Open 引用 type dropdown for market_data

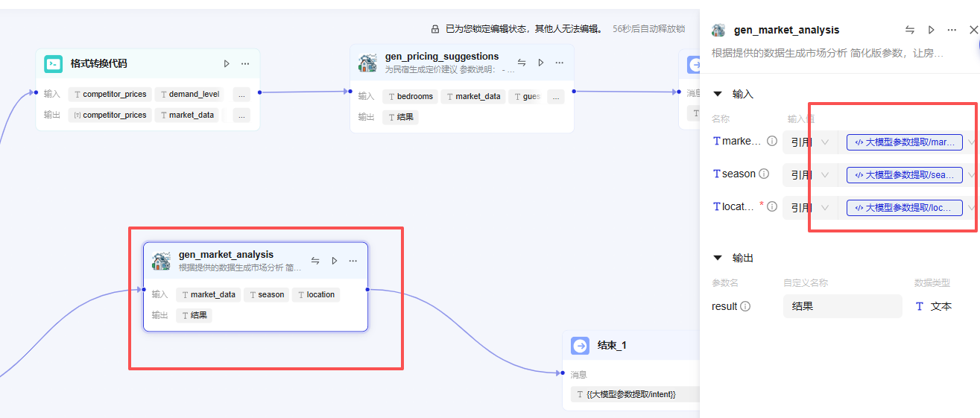(x=810, y=142)
